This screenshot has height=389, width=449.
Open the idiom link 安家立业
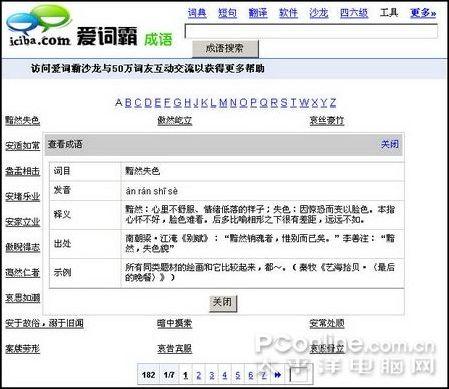point(23,222)
